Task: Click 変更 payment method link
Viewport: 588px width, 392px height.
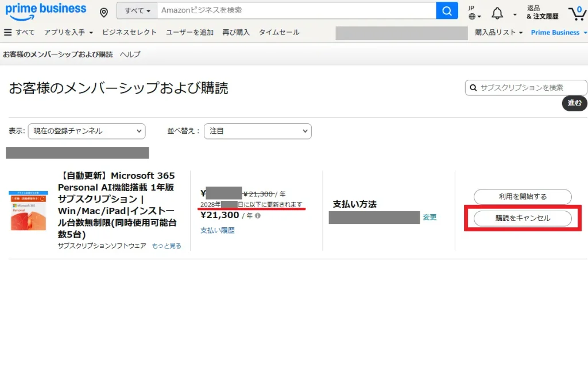Action: [430, 217]
